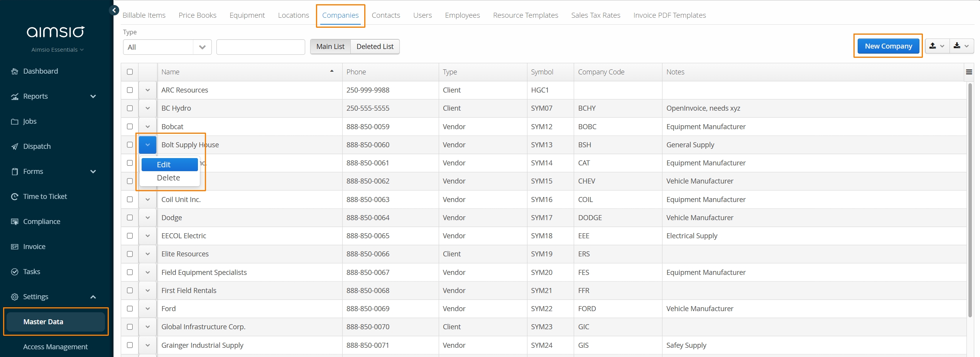Collapse the Settings sidebar menu
This screenshot has width=980, height=357.
coord(93,297)
